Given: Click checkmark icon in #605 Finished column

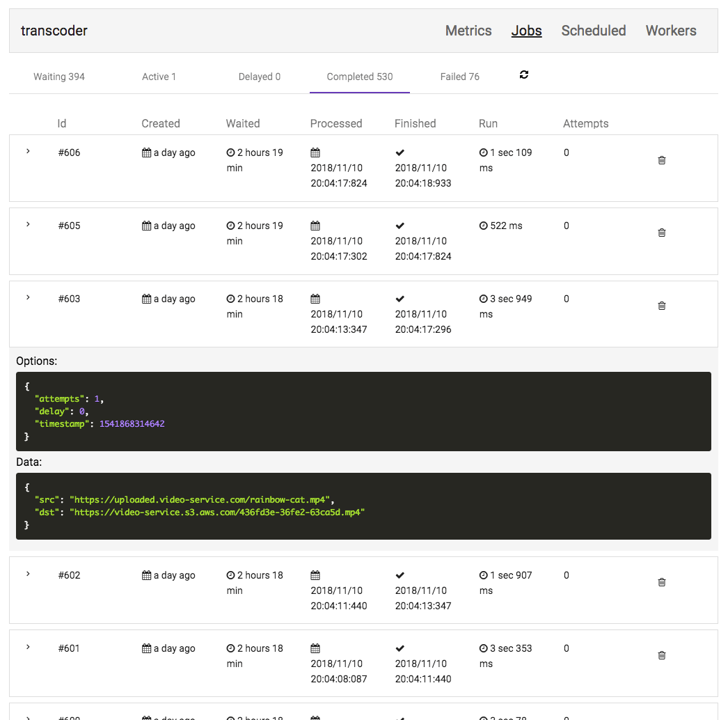Looking at the screenshot, I should click(399, 226).
